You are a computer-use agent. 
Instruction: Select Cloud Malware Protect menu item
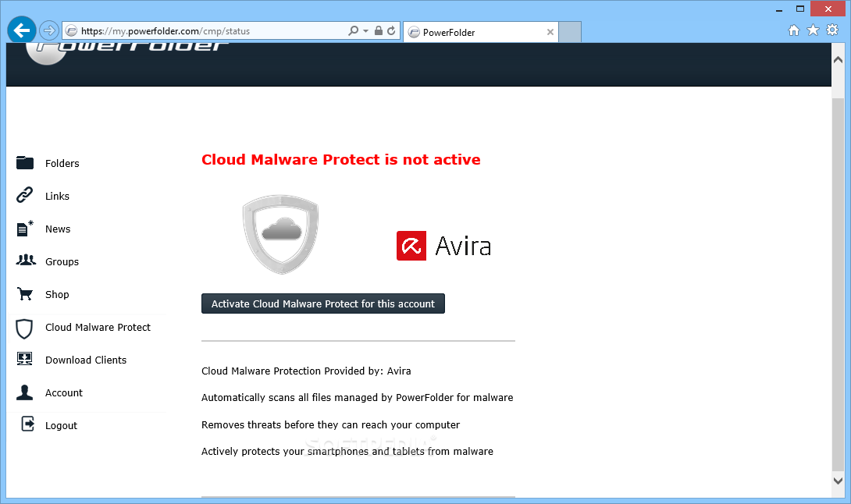point(98,327)
